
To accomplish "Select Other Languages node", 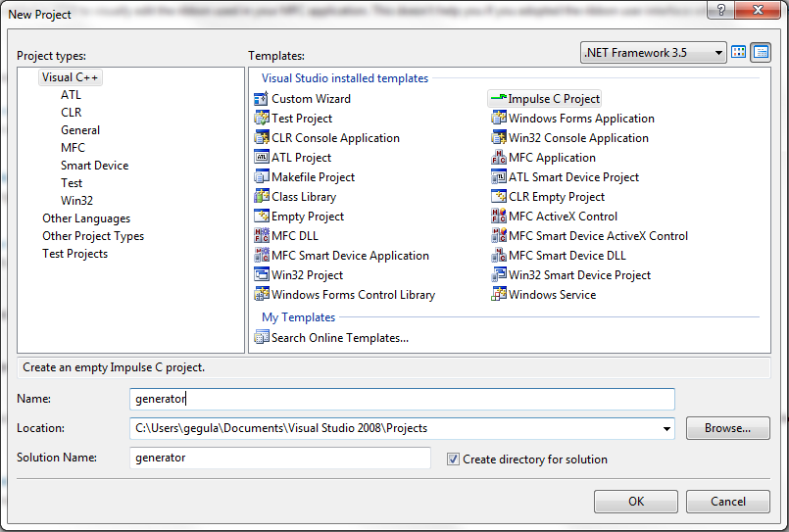I will (86, 218).
